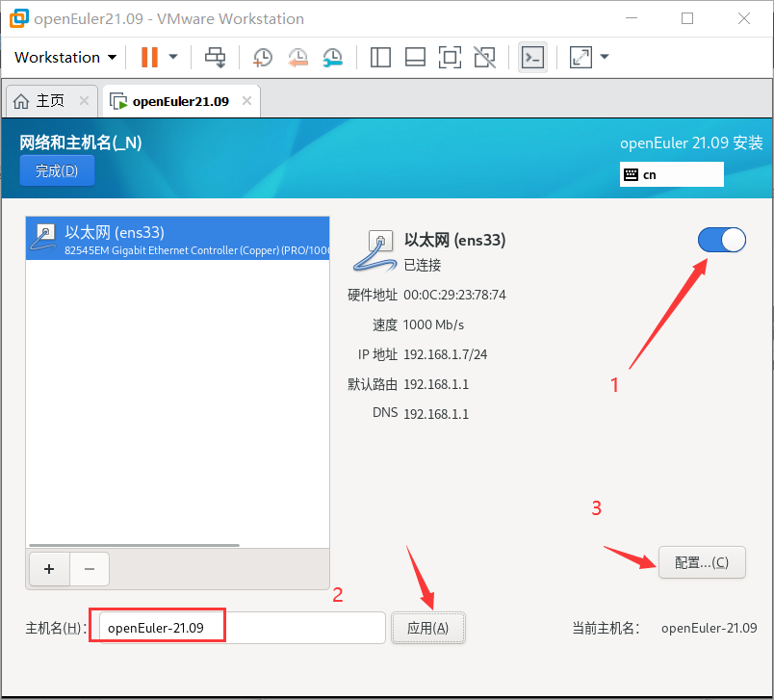The height and width of the screenshot is (700, 774).
Task: Close the VMware Workstation window
Action: pyautogui.click(x=744, y=18)
